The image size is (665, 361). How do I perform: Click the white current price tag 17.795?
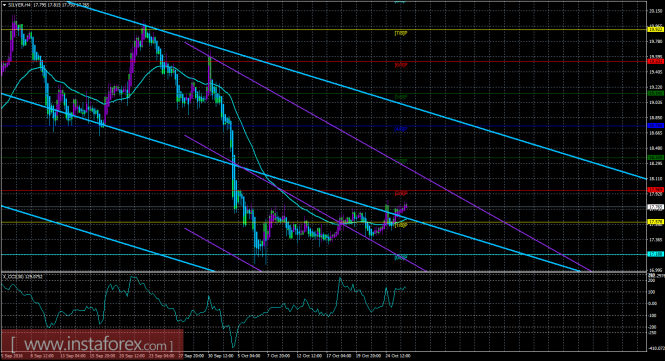655,207
